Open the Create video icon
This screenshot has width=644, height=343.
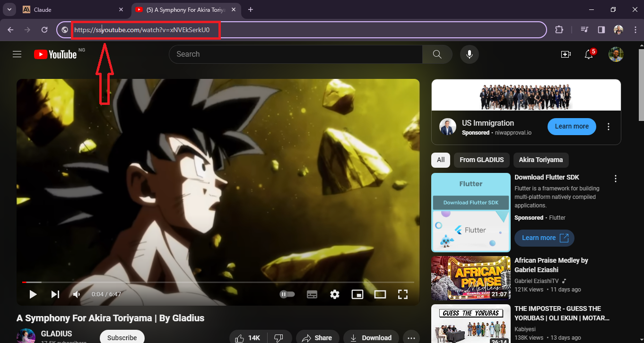[x=566, y=54]
